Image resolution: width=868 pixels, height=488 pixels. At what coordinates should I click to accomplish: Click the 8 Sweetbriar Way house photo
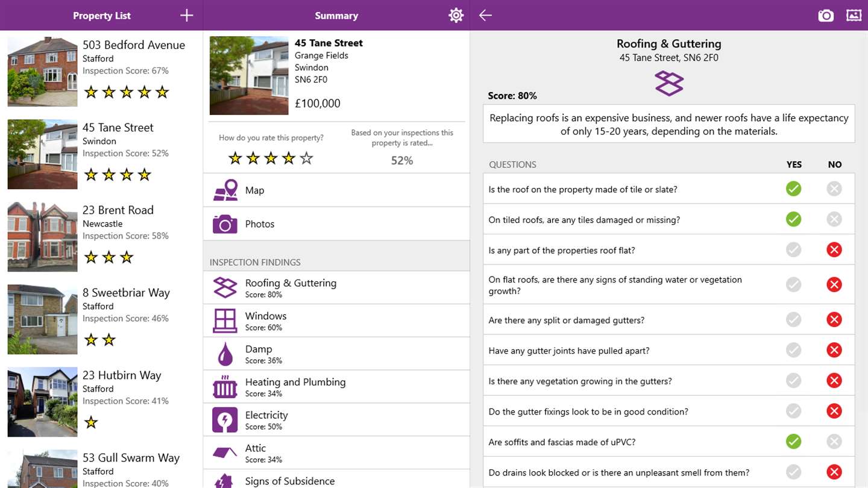42,319
